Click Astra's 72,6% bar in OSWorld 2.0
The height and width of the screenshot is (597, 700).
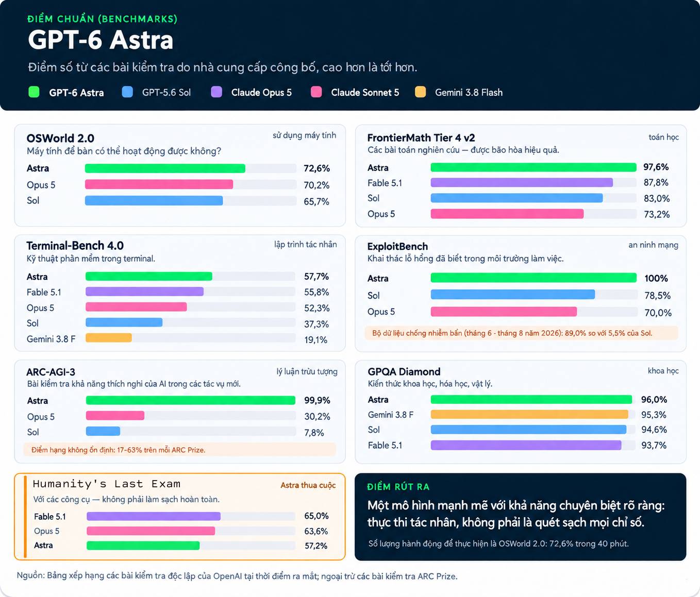[x=165, y=168]
